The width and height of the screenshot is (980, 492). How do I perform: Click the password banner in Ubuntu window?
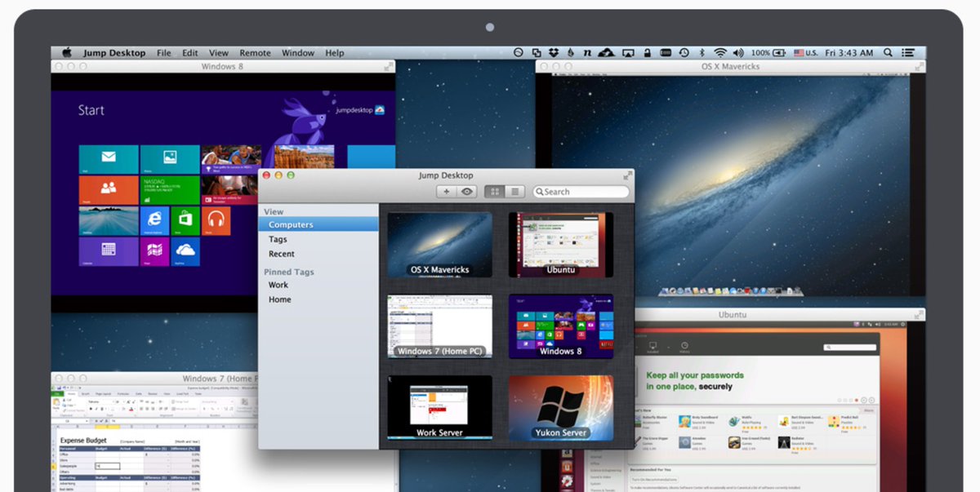coord(755,381)
